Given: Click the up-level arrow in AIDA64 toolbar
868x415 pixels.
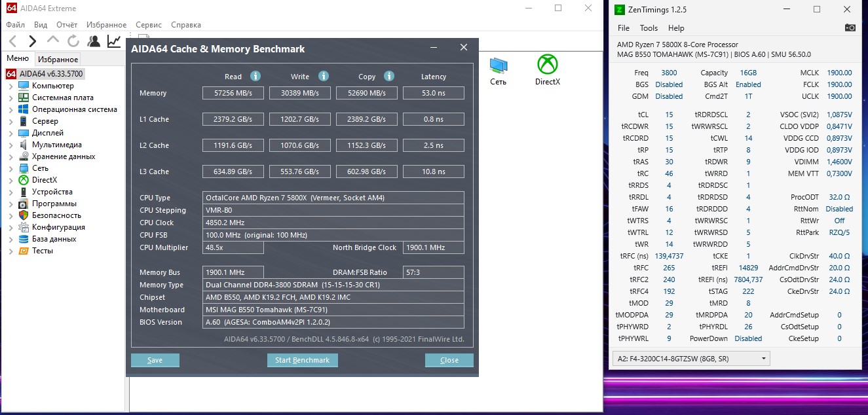Looking at the screenshot, I should pos(53,41).
